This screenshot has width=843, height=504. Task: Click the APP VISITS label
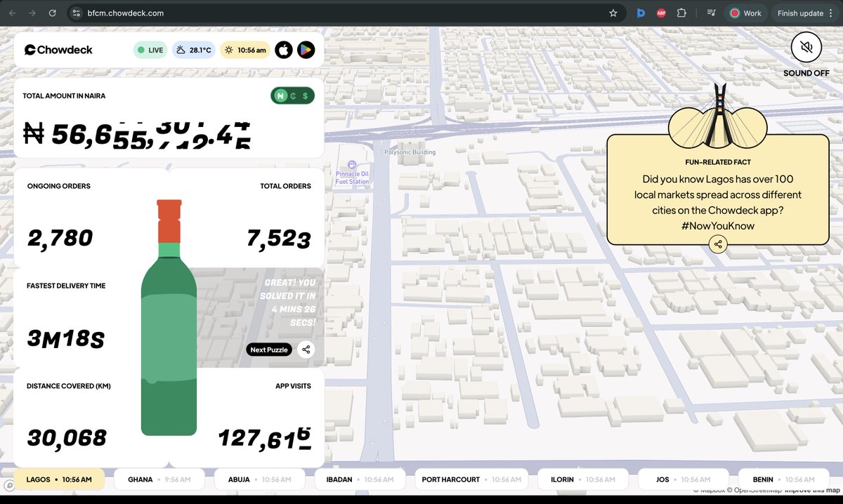coord(293,386)
